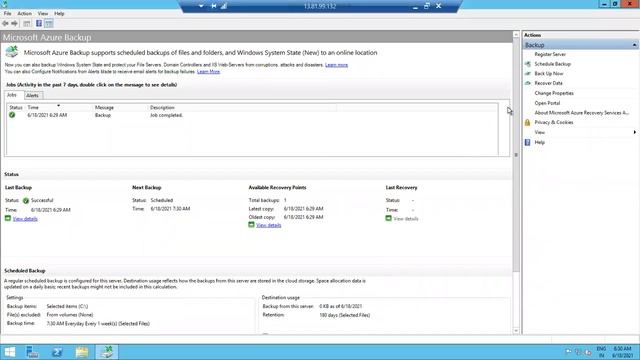The image size is (640, 360).
Task: Click the pin icon on remote connection bar
Action: point(214,6)
